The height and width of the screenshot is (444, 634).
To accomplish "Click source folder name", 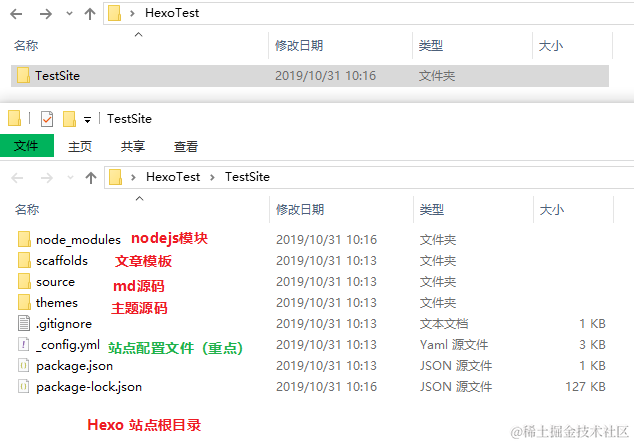I will (x=55, y=282).
